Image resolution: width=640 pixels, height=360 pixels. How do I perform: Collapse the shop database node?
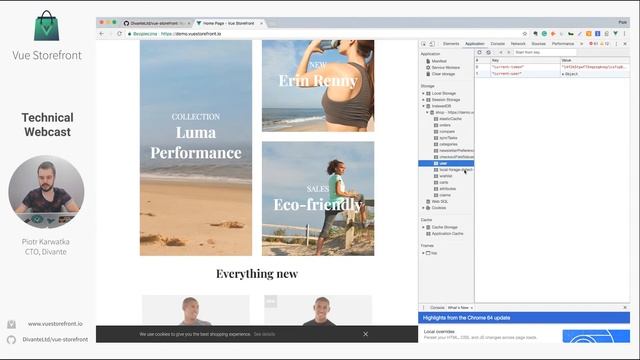tap(427, 112)
